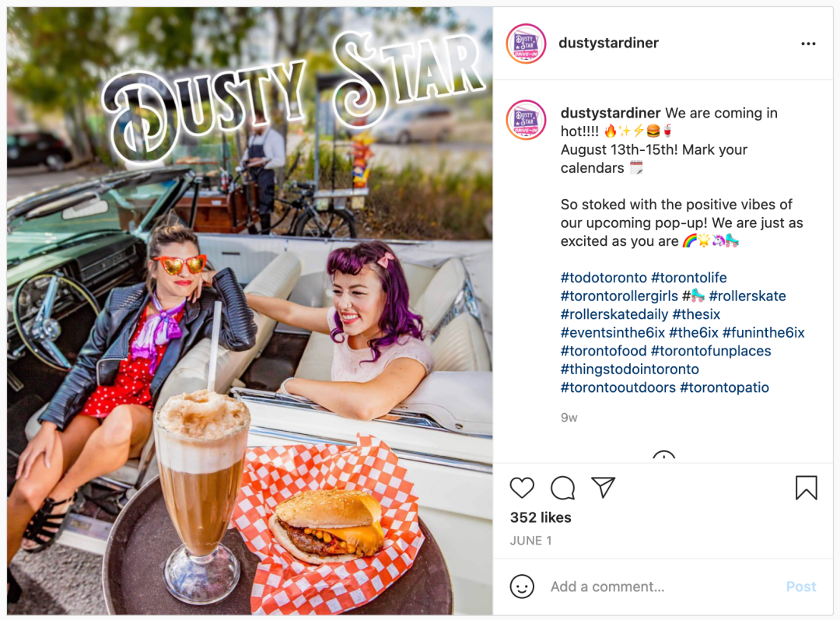
Task: Save post with the bookmark icon
Action: (x=807, y=488)
